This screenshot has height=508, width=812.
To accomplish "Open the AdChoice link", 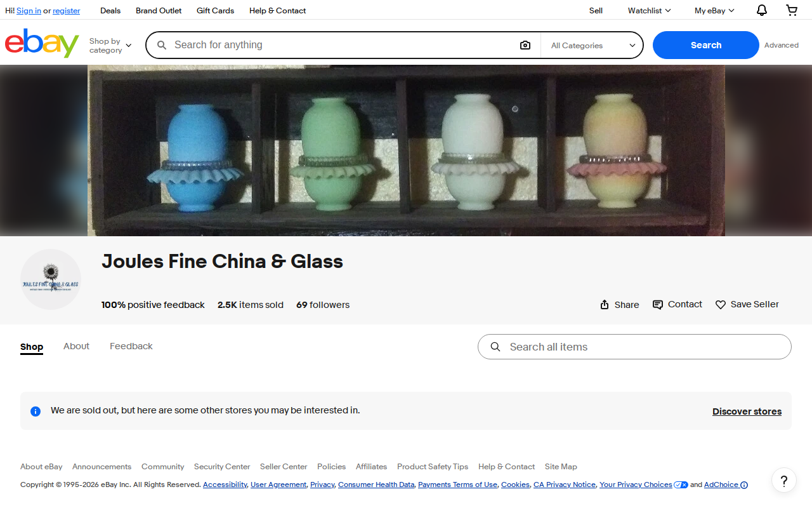I will (726, 485).
